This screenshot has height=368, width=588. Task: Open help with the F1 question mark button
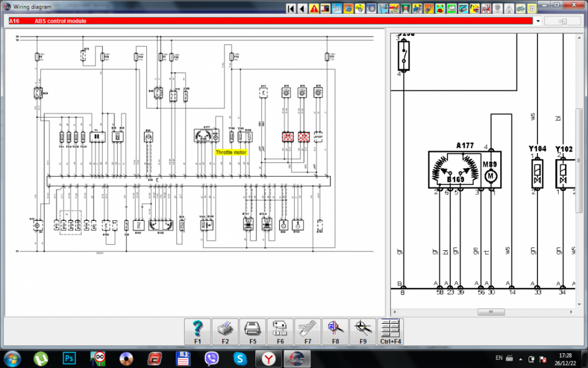coord(198,331)
